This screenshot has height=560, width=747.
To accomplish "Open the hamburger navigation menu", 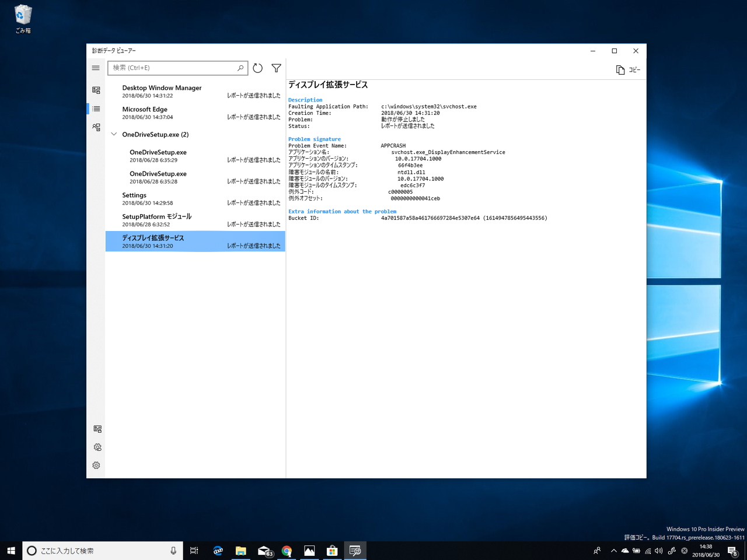I will point(96,68).
